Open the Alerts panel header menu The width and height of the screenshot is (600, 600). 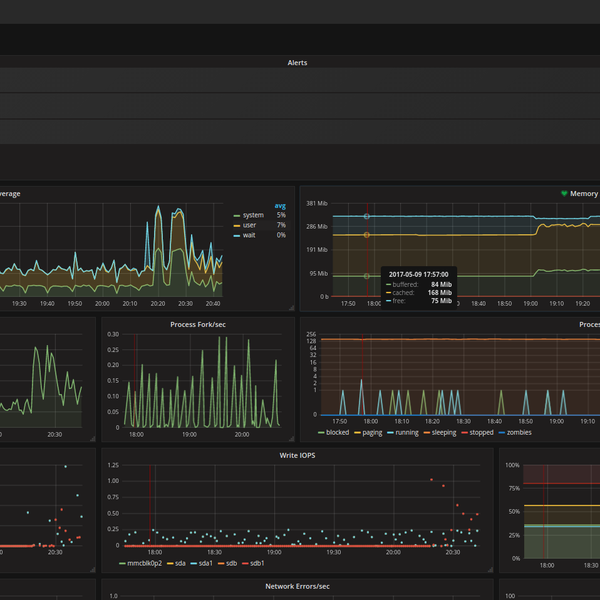(x=297, y=62)
